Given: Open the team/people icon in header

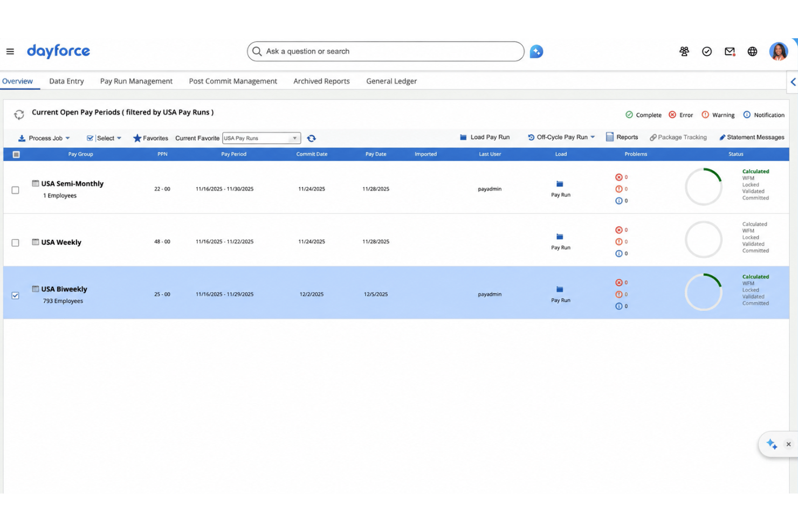Looking at the screenshot, I should coord(684,51).
